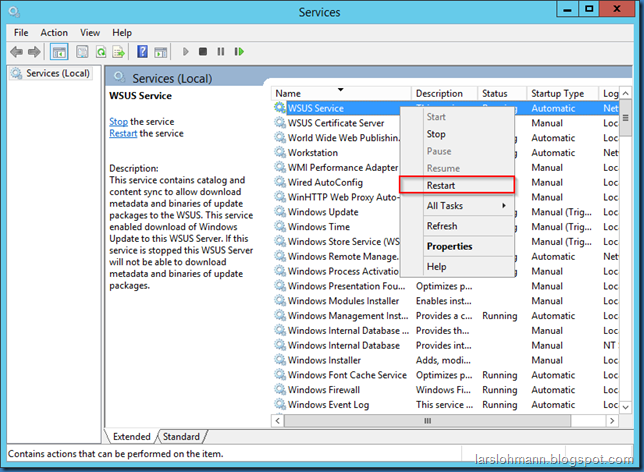Click the vertical scrollbar thumb
Image resolution: width=644 pixels, height=472 pixels.
coord(625,118)
